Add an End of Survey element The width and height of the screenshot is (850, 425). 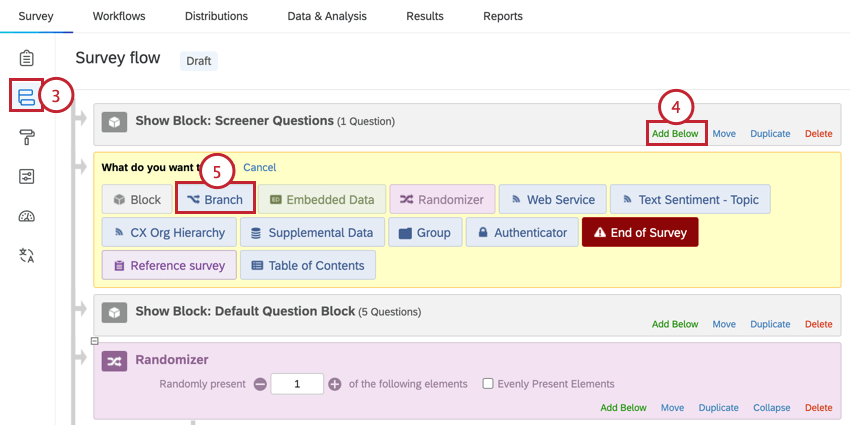[640, 232]
